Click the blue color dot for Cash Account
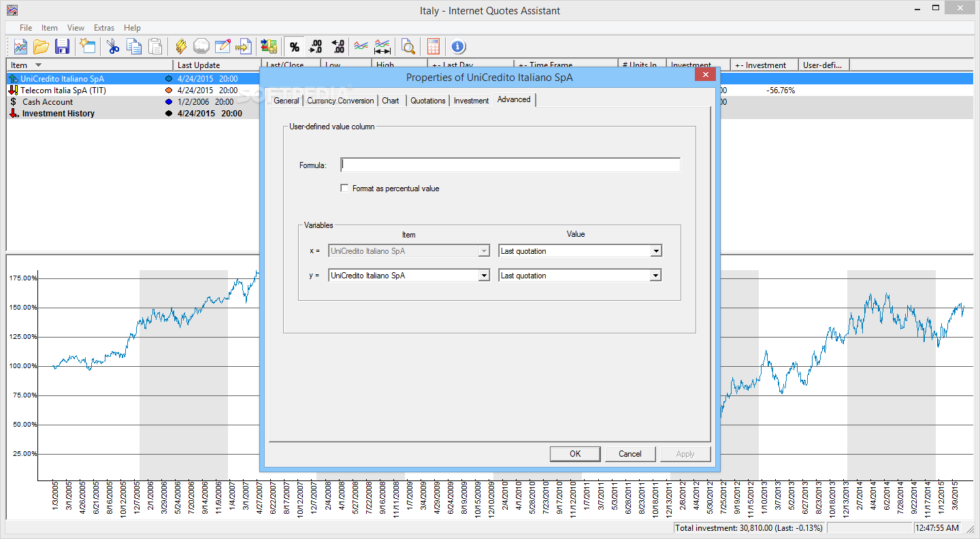The width and height of the screenshot is (980, 539). [x=169, y=101]
